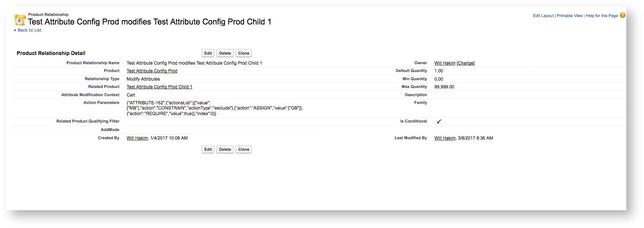
Task: Click the AddMode field label
Action: pyautogui.click(x=110, y=130)
